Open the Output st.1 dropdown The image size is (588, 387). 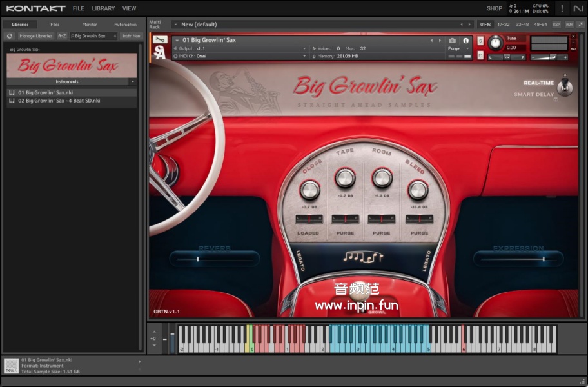[304, 48]
